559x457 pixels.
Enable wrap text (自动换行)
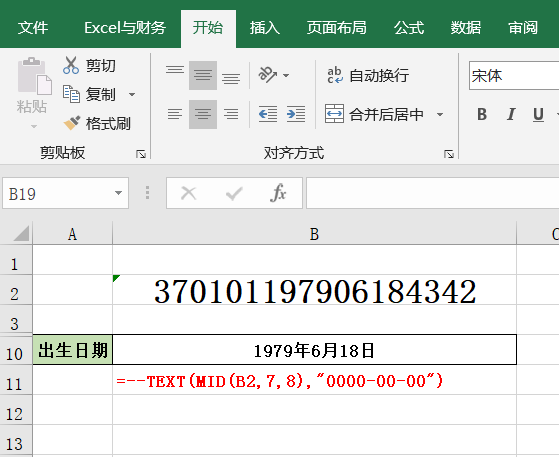pyautogui.click(x=367, y=75)
